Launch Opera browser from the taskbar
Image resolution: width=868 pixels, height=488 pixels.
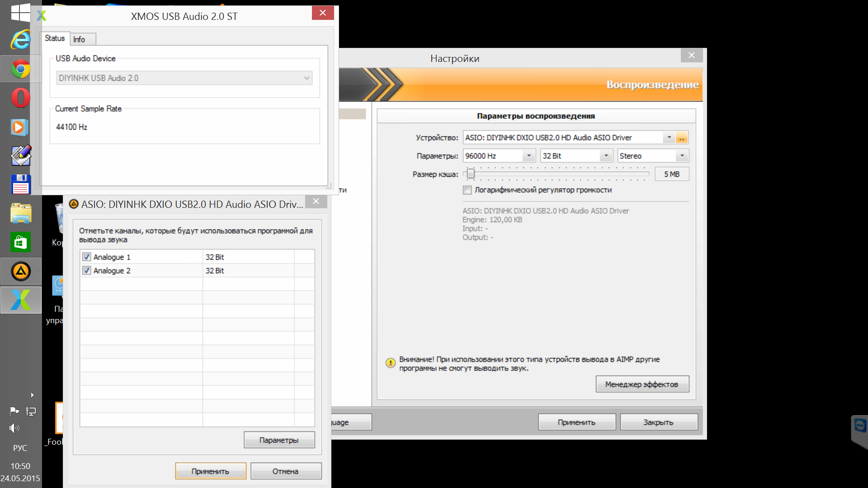20,98
